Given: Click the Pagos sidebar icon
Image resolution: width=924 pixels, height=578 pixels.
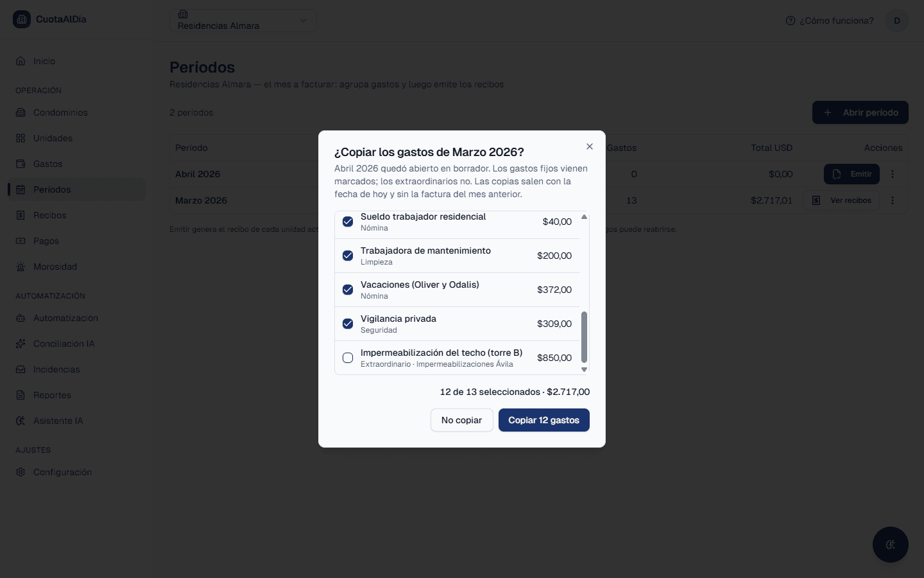Looking at the screenshot, I should (21, 241).
